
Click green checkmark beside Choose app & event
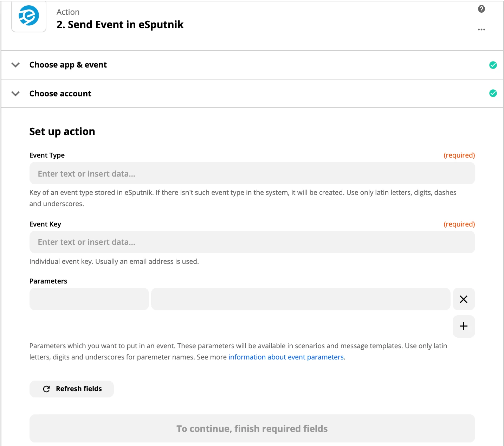(x=493, y=65)
